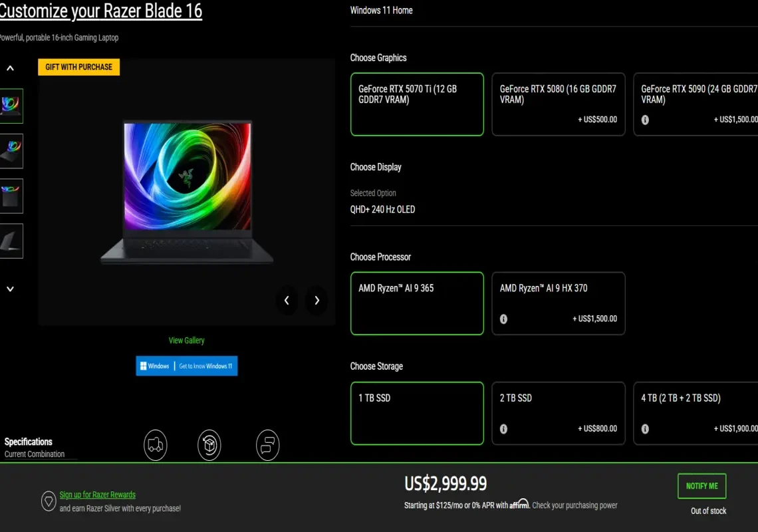Click info icon on Ryzen AI 9 HX 370
758x532 pixels.
pyautogui.click(x=503, y=319)
